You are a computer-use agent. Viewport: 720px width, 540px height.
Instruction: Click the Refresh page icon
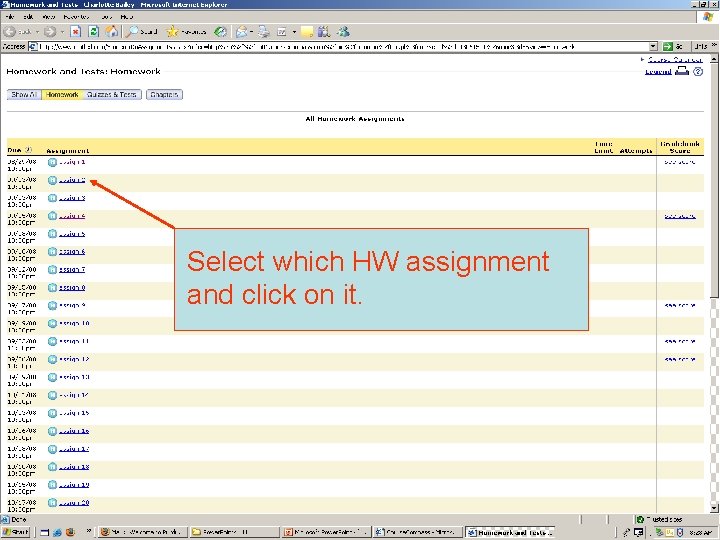click(x=94, y=32)
